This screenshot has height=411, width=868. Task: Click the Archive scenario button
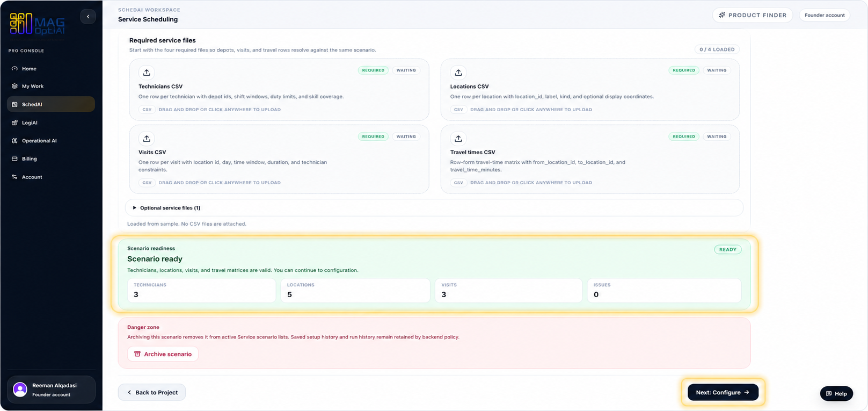coord(163,354)
